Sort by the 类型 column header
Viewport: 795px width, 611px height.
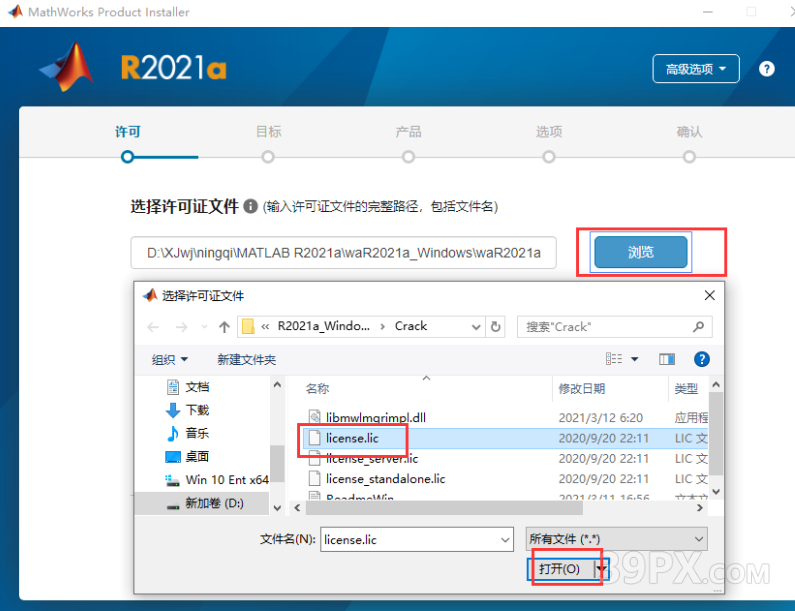[686, 388]
